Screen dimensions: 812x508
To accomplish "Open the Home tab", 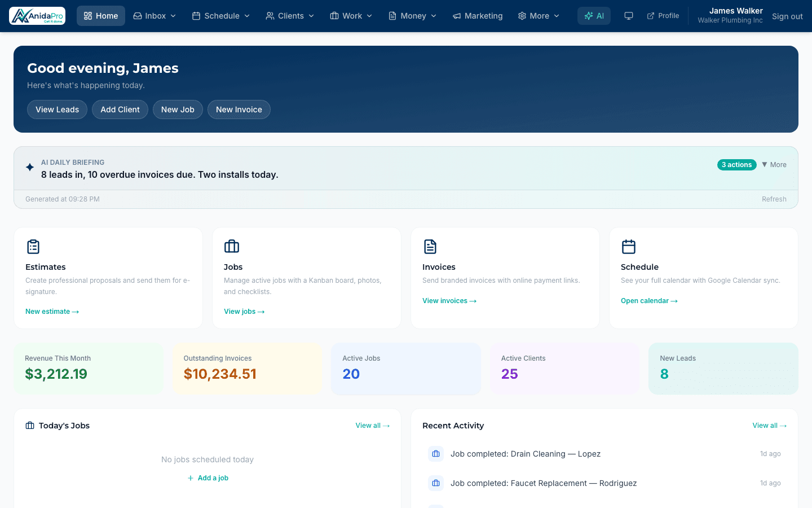I will [101, 16].
